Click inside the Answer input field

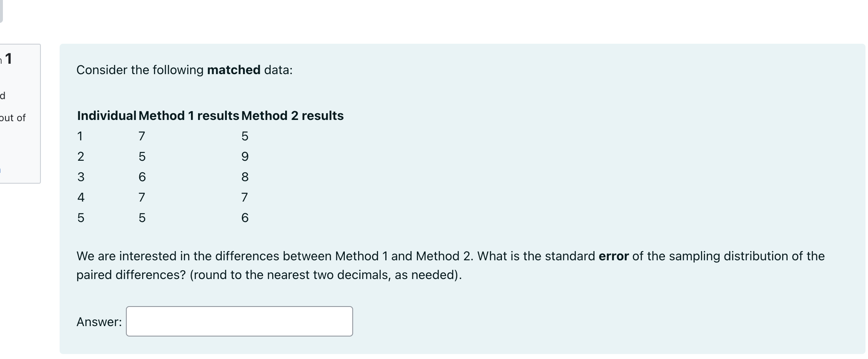239,321
